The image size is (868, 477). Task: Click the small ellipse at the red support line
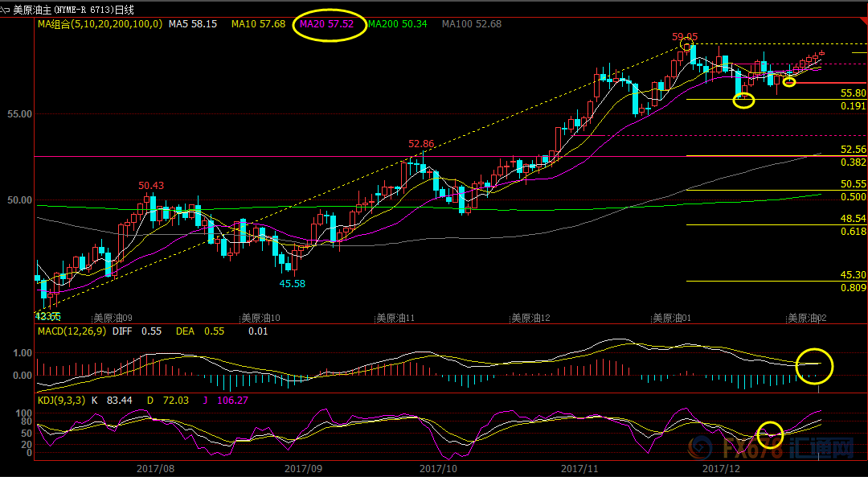click(x=788, y=82)
